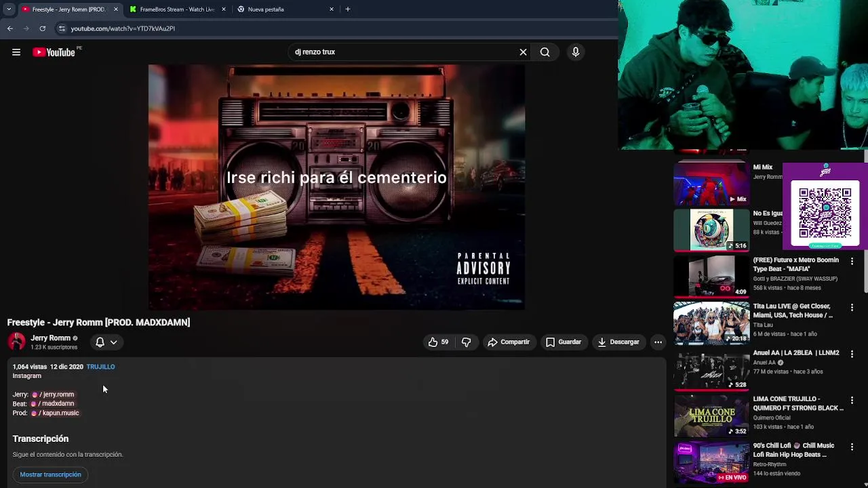Click channel name 'Retro-Rhythm'

(770, 464)
